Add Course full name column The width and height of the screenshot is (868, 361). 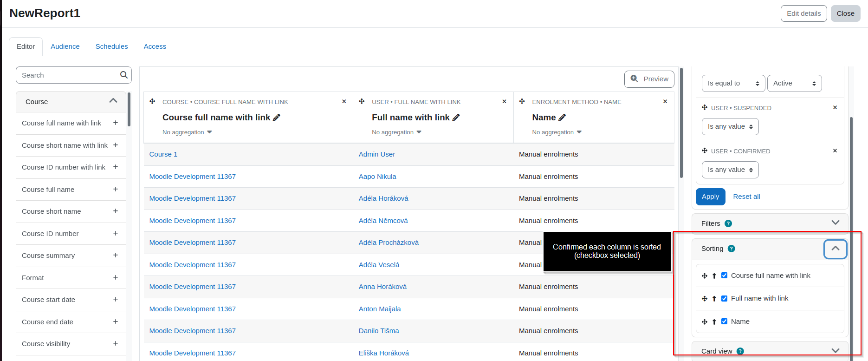tap(116, 189)
